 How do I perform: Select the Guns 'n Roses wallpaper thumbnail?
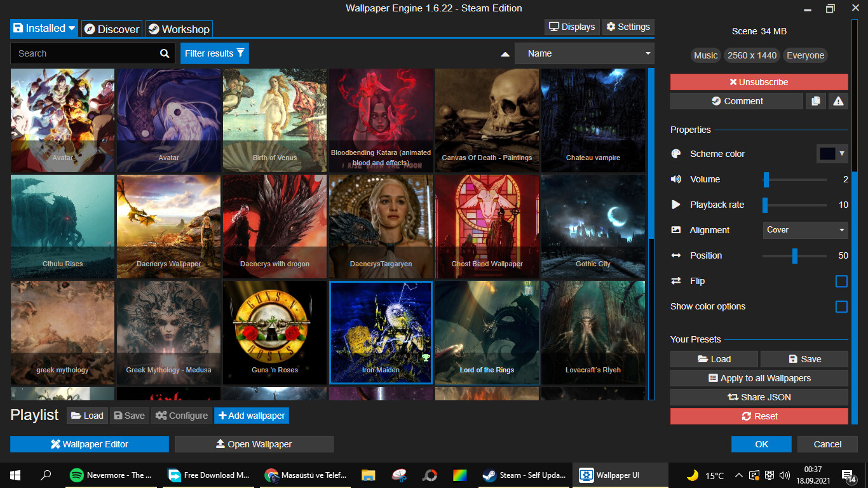point(275,332)
